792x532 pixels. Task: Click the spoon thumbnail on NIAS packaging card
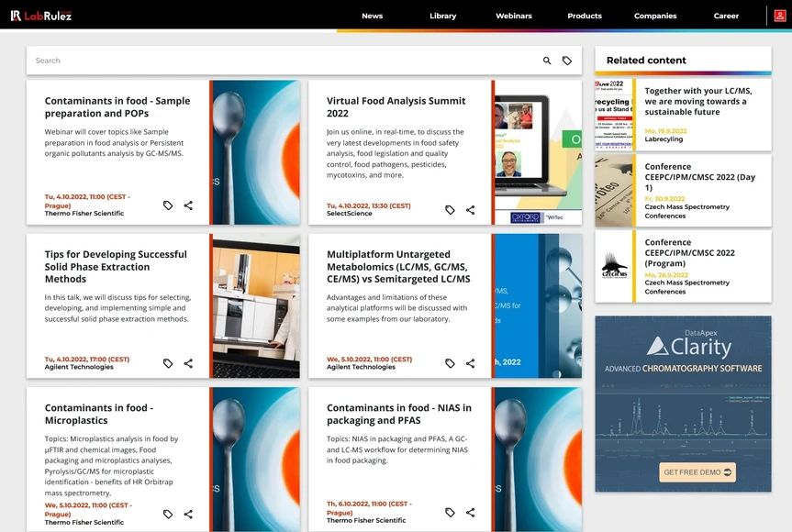pos(538,460)
